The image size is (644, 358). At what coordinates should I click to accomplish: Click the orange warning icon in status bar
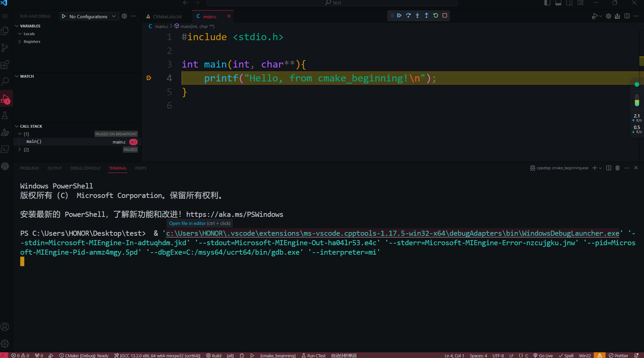pyautogui.click(x=600, y=356)
